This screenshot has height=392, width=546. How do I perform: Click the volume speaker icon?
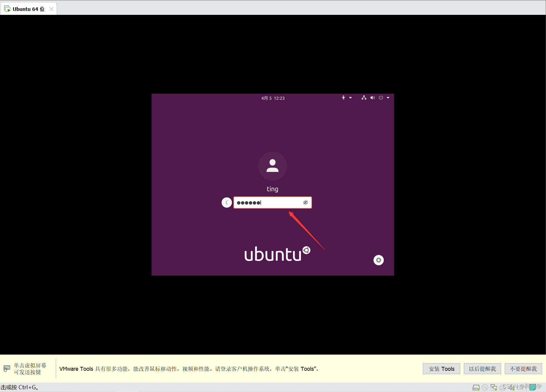373,98
